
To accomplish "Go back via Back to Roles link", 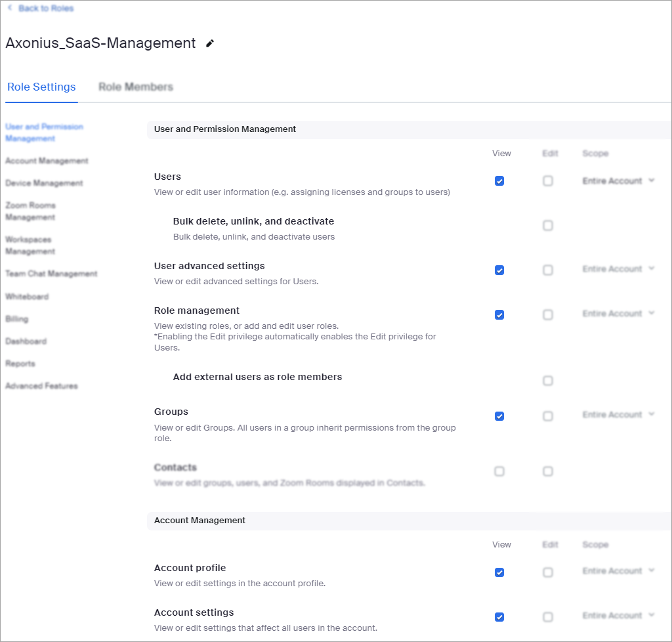I will 46,8.
